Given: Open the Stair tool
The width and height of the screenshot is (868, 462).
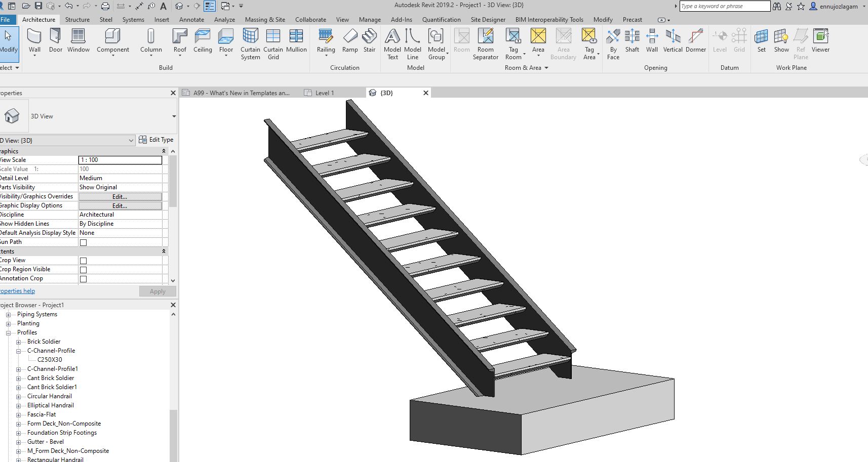Looking at the screenshot, I should point(369,43).
